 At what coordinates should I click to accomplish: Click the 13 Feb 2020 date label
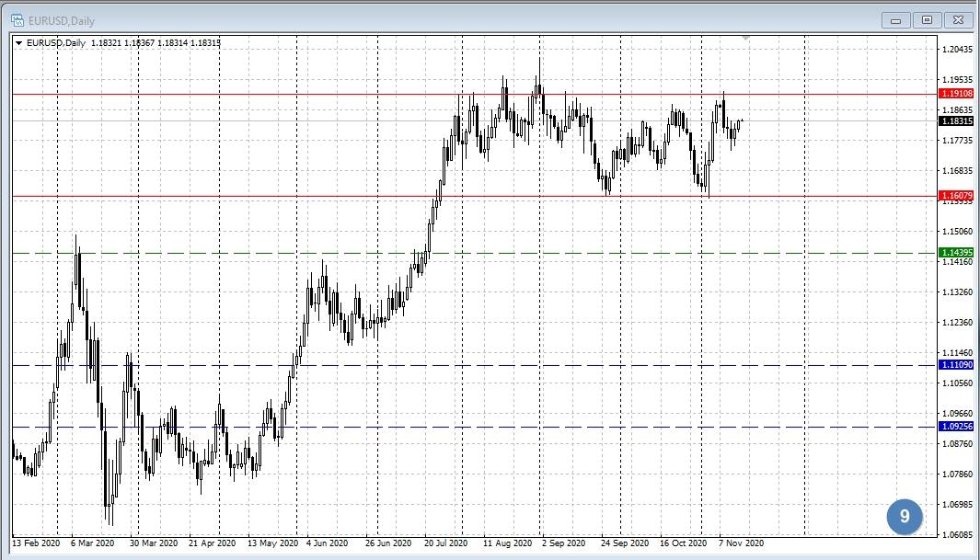(x=36, y=543)
